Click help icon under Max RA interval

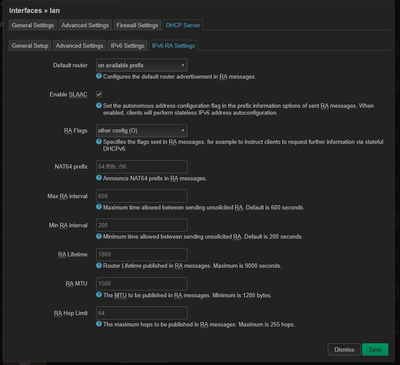coord(99,207)
